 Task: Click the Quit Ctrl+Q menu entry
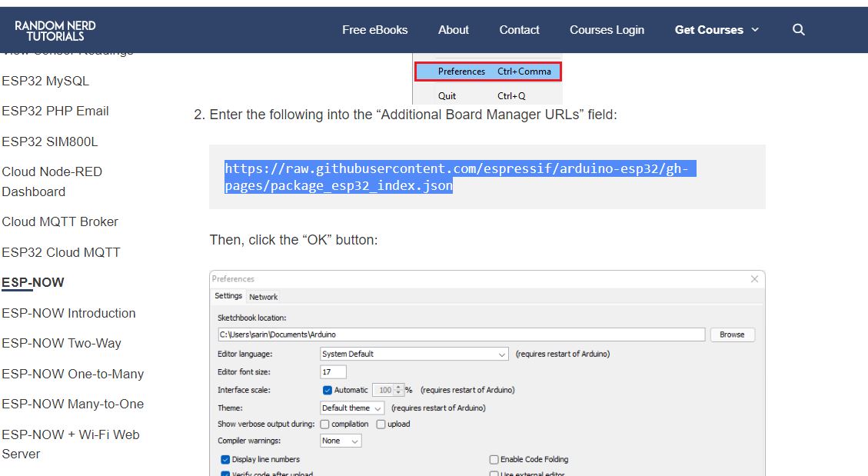tap(481, 96)
